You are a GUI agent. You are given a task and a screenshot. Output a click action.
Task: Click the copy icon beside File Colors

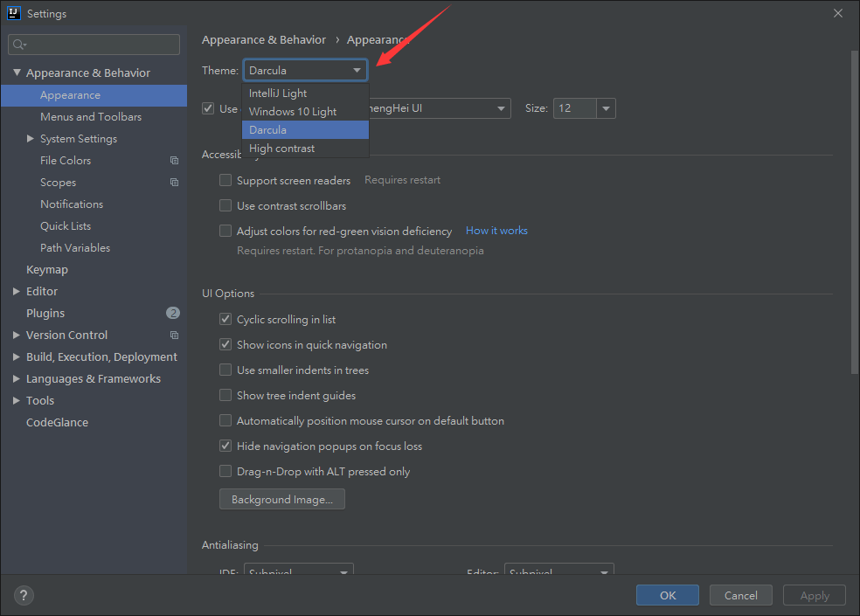tap(174, 161)
